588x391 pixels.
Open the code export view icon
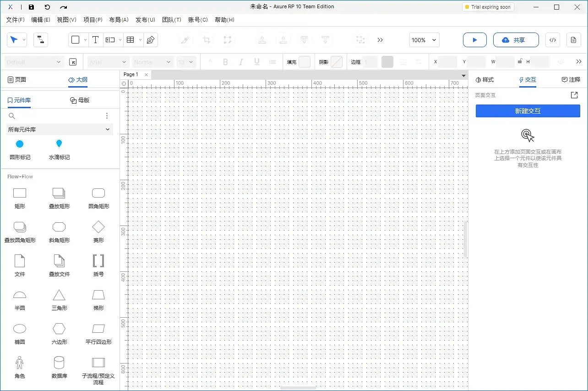click(552, 40)
